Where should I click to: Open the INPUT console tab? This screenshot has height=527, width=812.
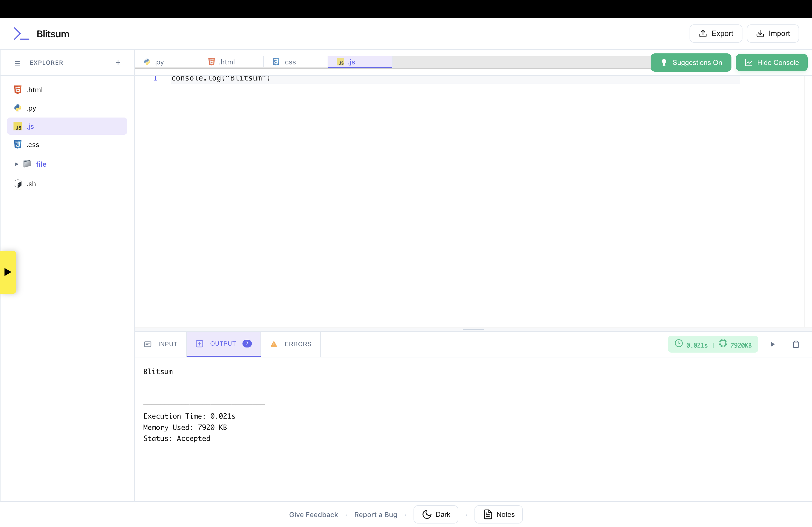[x=160, y=344]
